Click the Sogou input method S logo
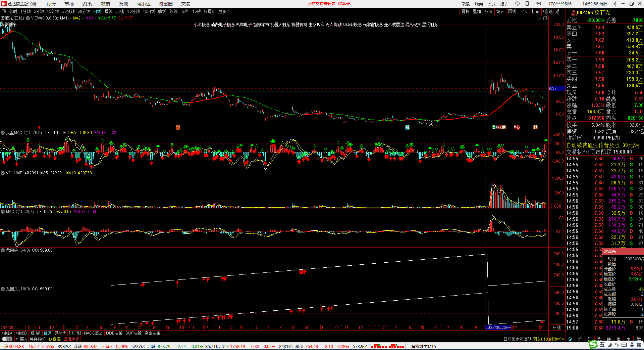The height and width of the screenshot is (350, 644). pyautogui.click(x=593, y=344)
